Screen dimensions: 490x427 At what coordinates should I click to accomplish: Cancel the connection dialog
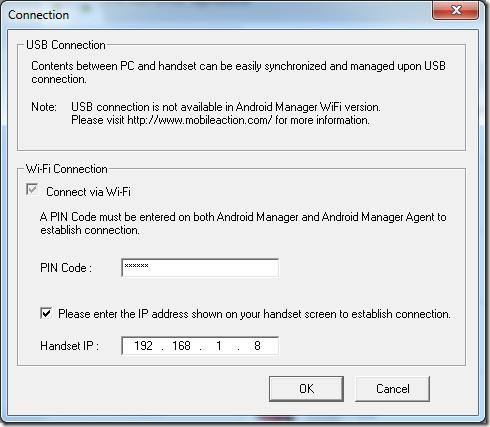[x=393, y=389]
